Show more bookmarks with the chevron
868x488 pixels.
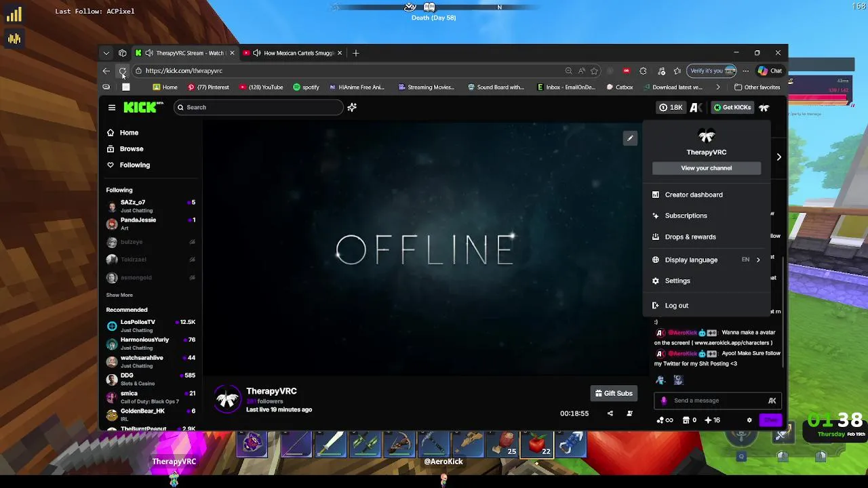pos(718,87)
